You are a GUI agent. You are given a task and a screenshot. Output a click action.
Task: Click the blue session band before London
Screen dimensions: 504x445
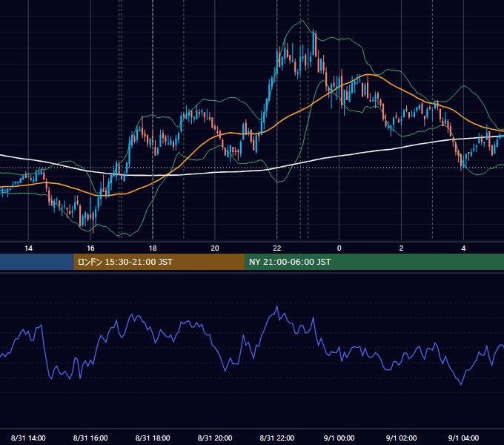[x=37, y=262]
